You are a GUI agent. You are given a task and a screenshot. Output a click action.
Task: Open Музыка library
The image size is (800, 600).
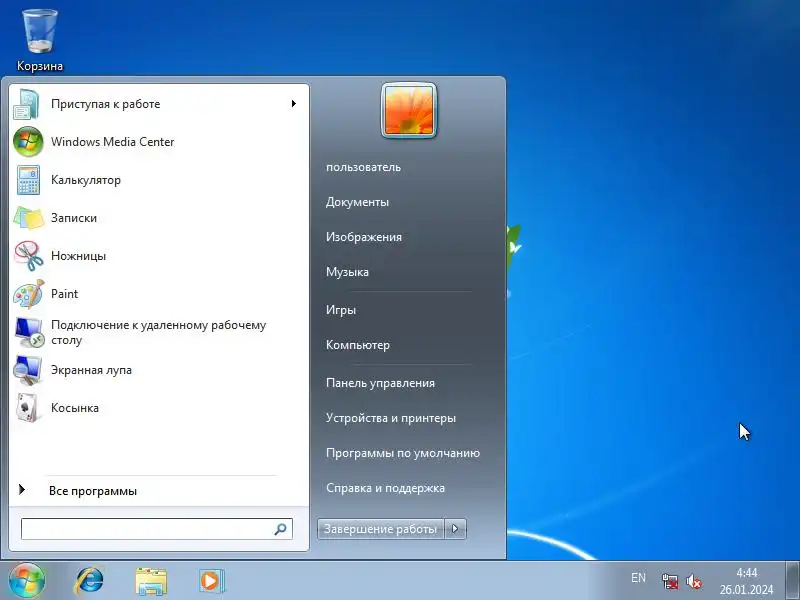[347, 272]
